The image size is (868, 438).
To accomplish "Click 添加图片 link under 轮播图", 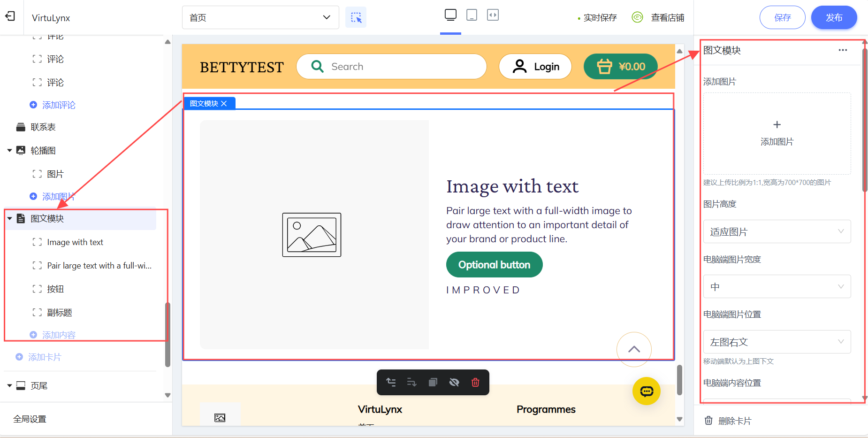I will (x=59, y=196).
